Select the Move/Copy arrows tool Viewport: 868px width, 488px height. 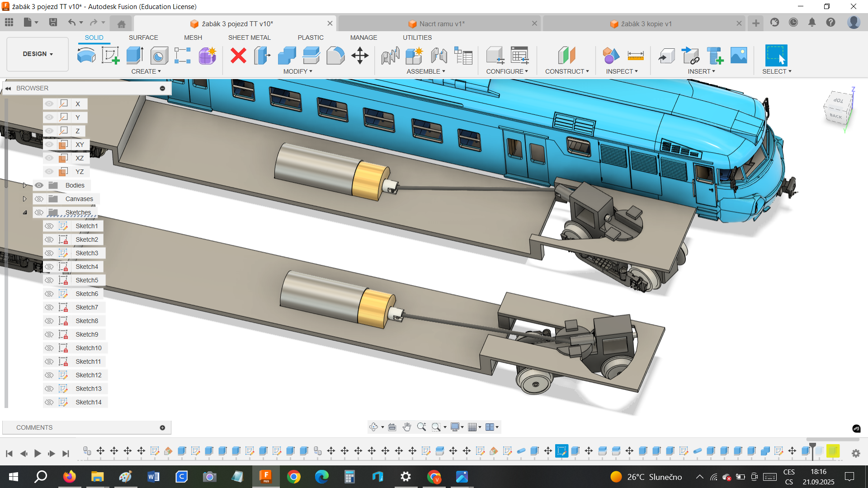pyautogui.click(x=360, y=56)
